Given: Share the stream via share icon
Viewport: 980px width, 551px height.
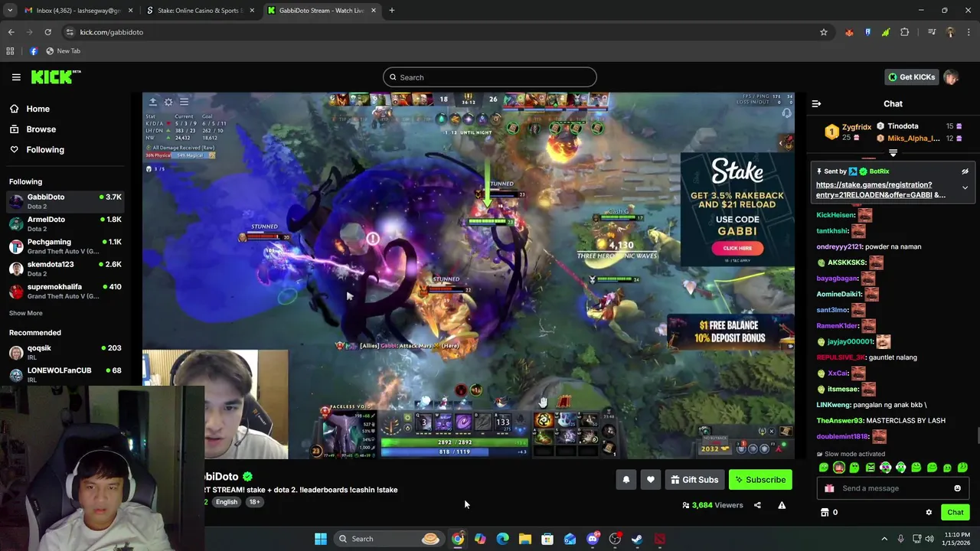Looking at the screenshot, I should pyautogui.click(x=757, y=505).
